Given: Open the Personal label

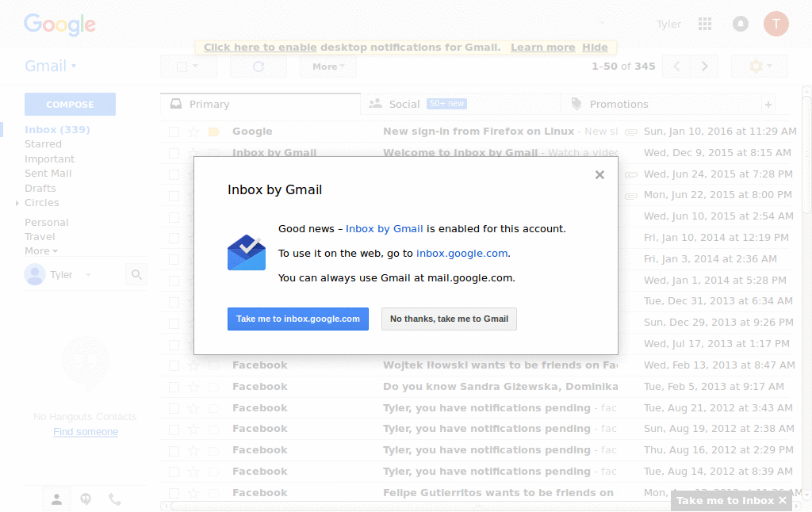Looking at the screenshot, I should pyautogui.click(x=46, y=223).
